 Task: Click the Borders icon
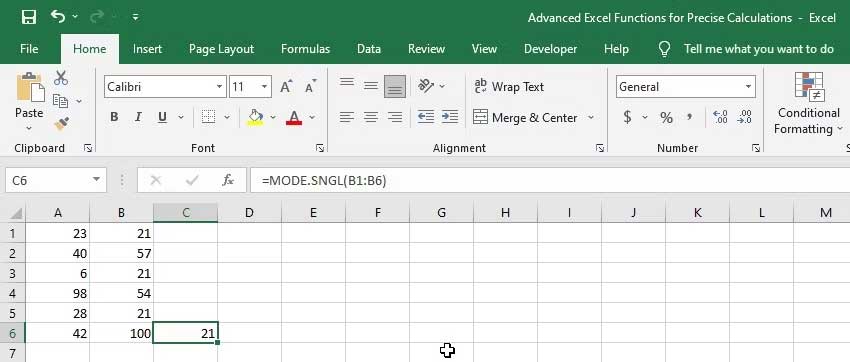tap(208, 117)
